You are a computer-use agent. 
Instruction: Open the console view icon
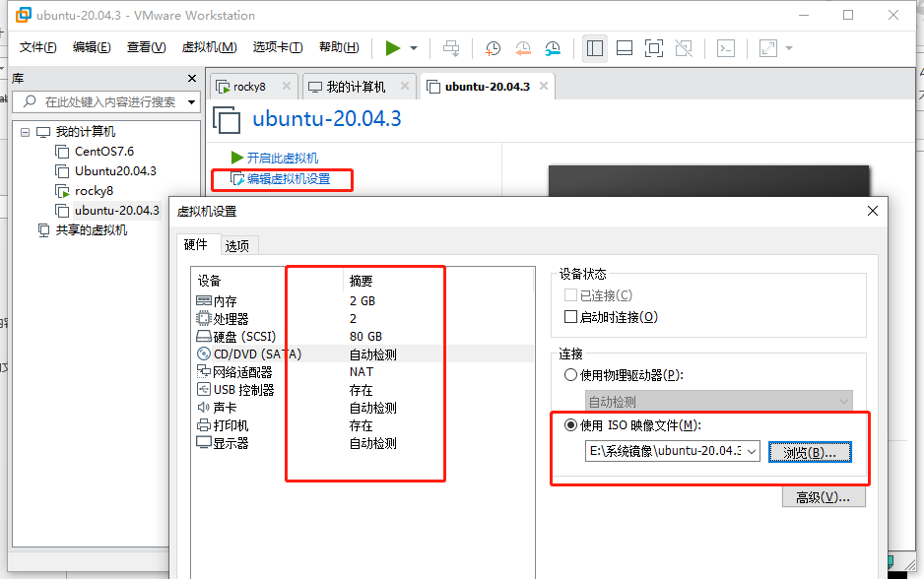click(725, 48)
